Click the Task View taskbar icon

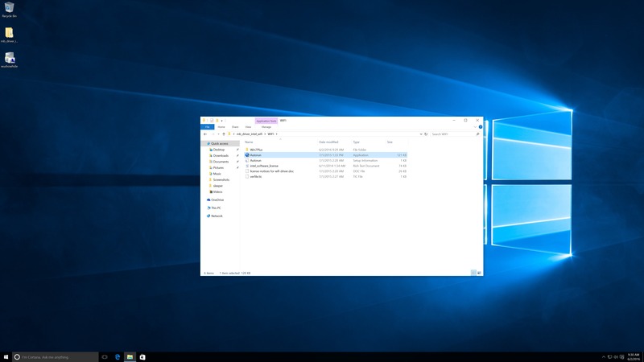(x=104, y=356)
